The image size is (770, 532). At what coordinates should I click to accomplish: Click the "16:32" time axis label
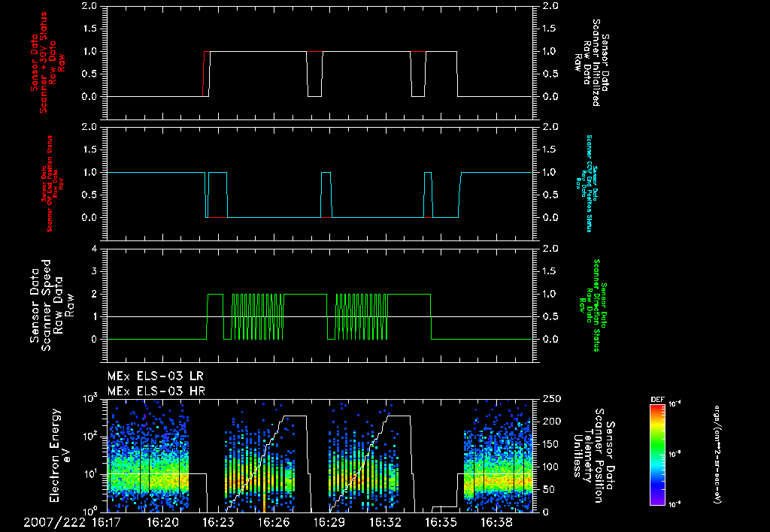pos(384,523)
